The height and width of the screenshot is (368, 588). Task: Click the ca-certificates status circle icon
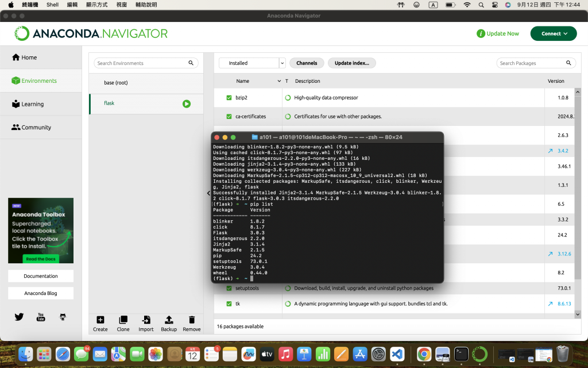288,116
